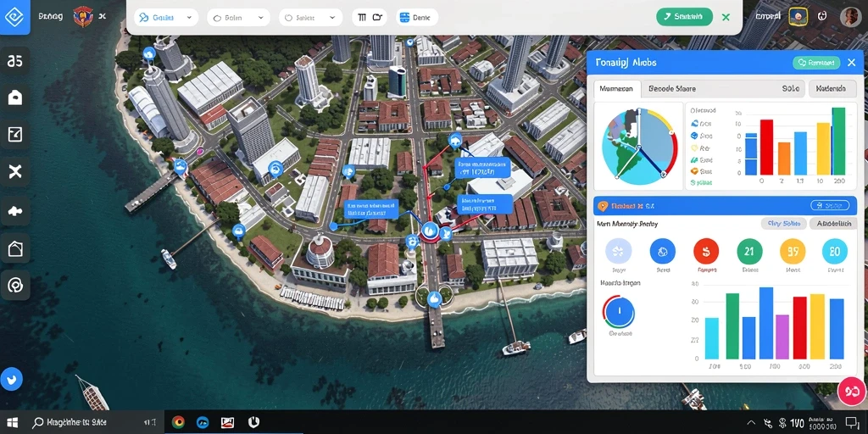Viewport: 868px width, 434px height.
Task: Toggle the yellow legend item in chart
Action: point(701,147)
